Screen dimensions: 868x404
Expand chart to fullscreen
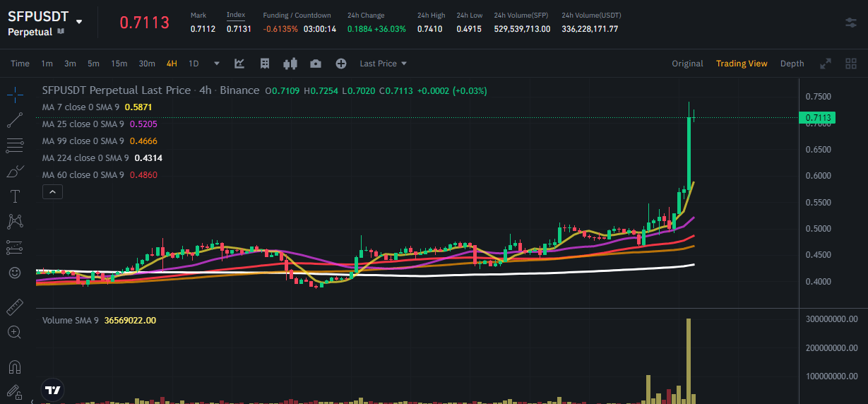pyautogui.click(x=825, y=64)
